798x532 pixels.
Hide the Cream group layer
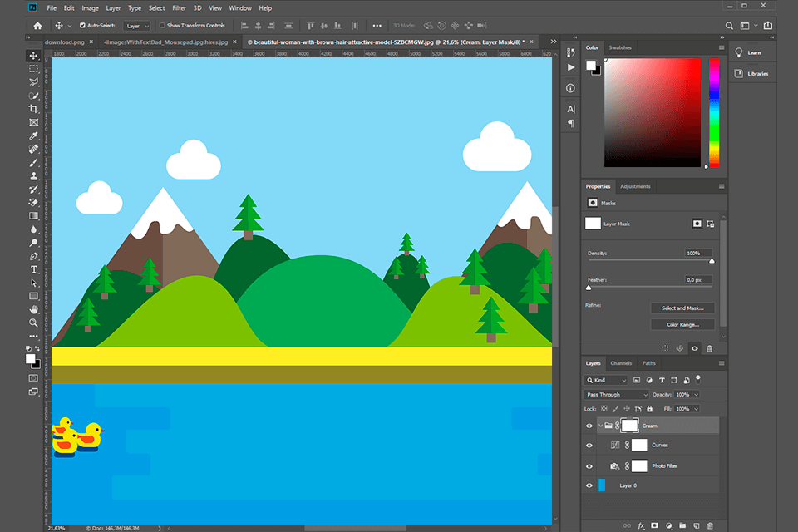point(589,426)
